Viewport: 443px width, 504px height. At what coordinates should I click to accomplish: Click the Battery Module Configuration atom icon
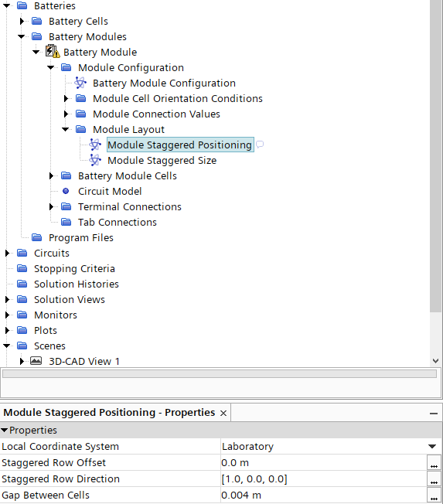[80, 83]
